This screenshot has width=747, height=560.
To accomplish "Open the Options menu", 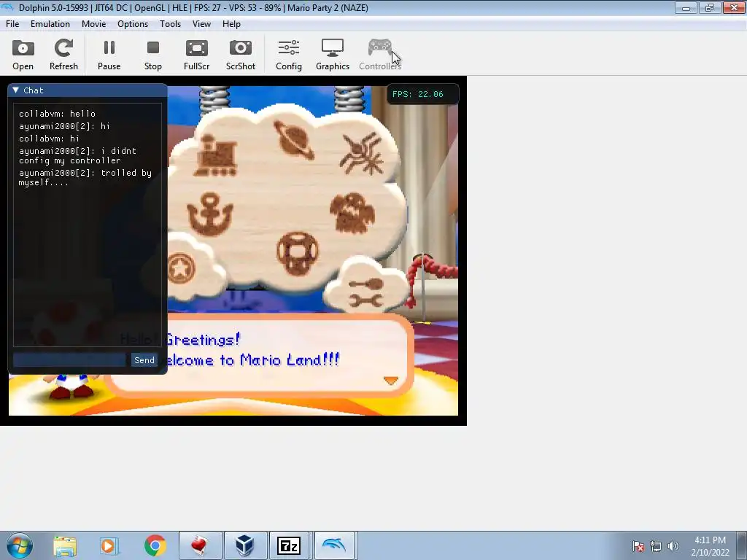I will tap(133, 24).
